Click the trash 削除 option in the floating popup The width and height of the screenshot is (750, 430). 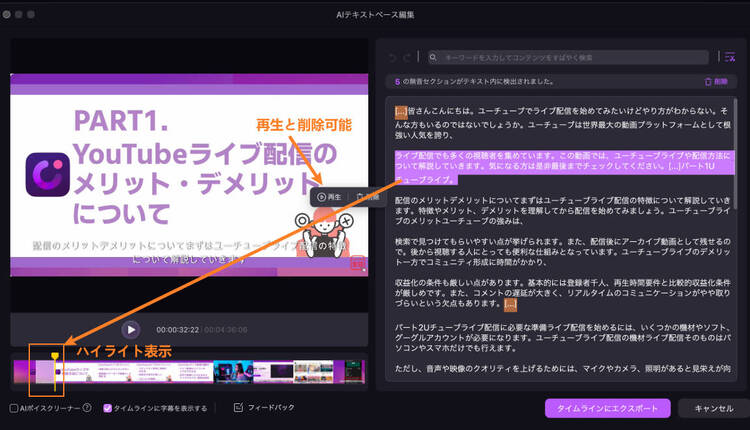click(x=367, y=197)
